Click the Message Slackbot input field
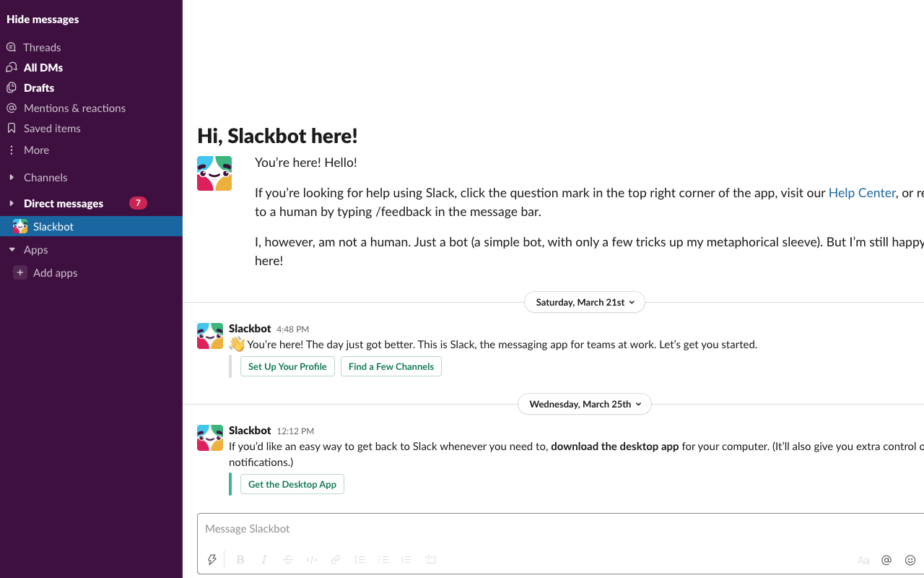This screenshot has width=924, height=578. click(560, 529)
